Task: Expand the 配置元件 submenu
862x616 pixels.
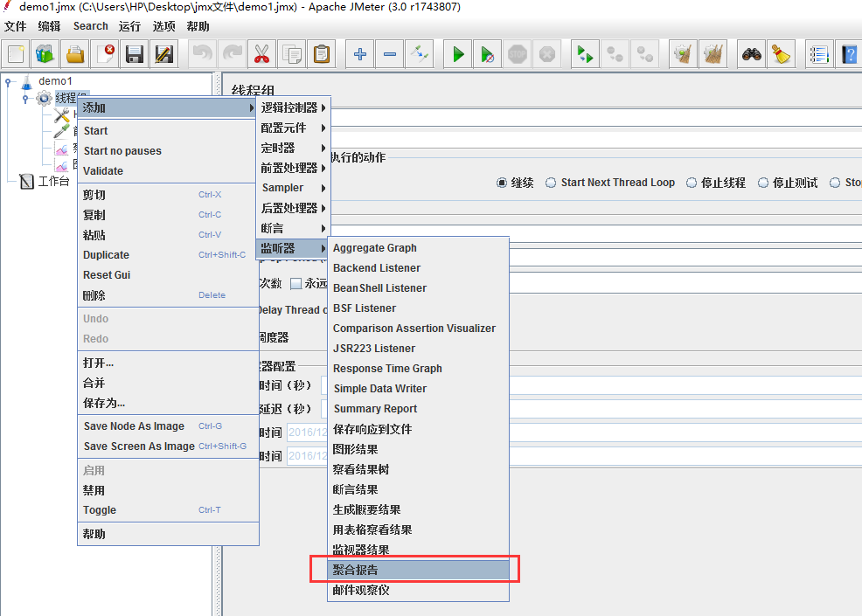Action: click(x=293, y=128)
